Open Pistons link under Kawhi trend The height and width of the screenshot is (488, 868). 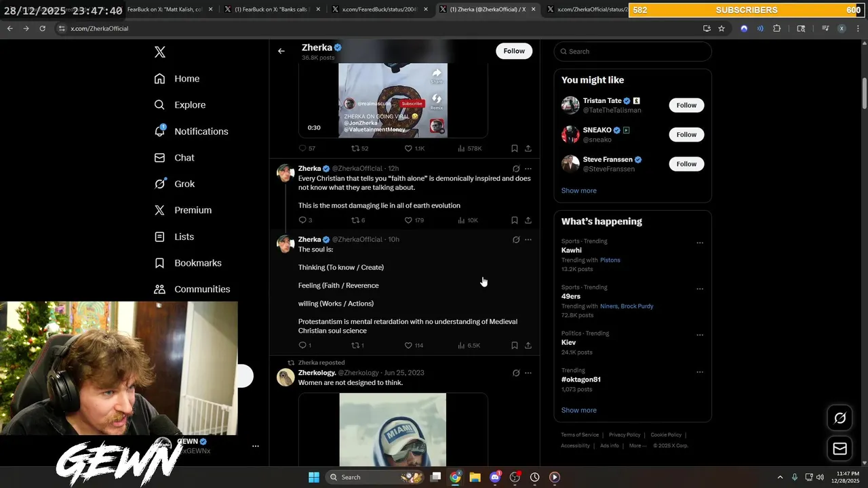click(610, 260)
